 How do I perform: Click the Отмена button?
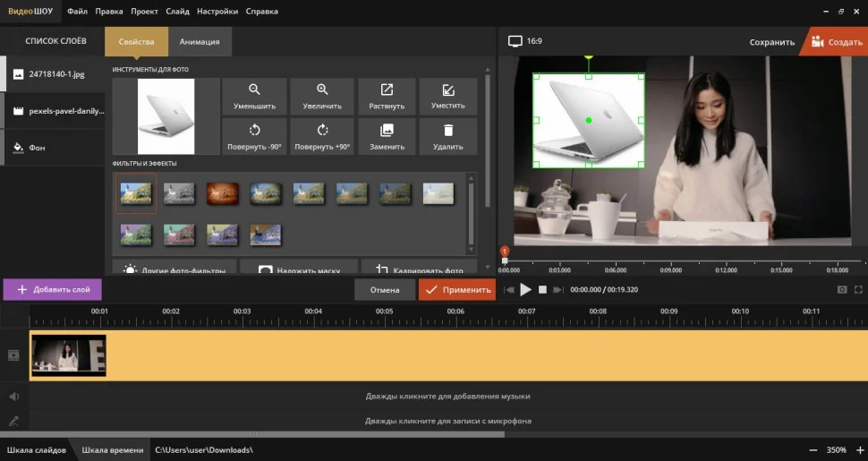pyautogui.click(x=385, y=290)
